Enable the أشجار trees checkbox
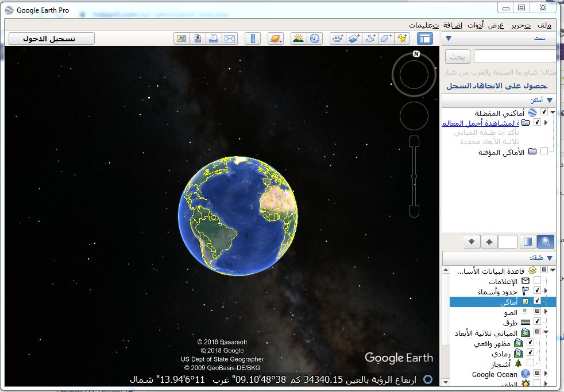 pos(530,363)
